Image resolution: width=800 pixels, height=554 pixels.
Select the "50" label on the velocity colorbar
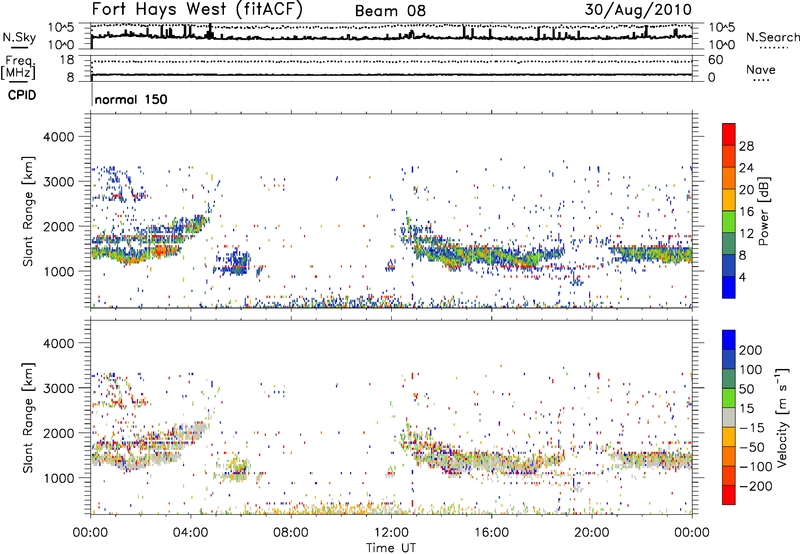point(746,389)
